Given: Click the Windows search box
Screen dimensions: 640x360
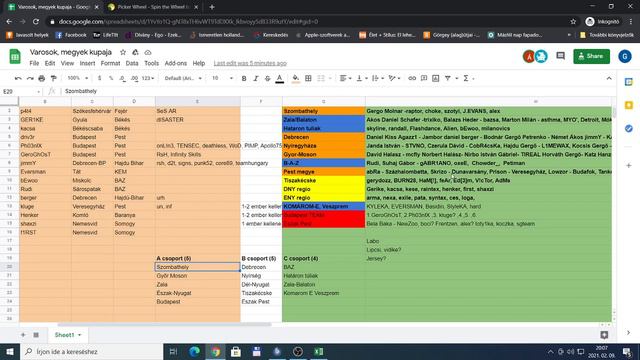Looking at the screenshot, I should click(x=91, y=351).
